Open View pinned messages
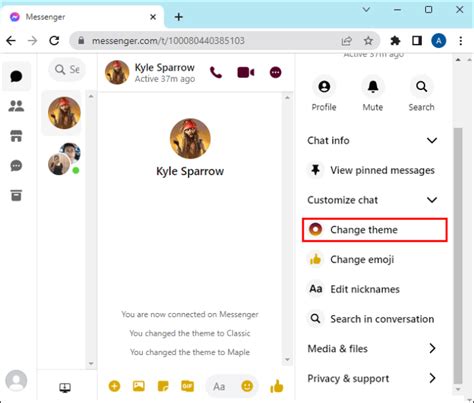 (374, 170)
